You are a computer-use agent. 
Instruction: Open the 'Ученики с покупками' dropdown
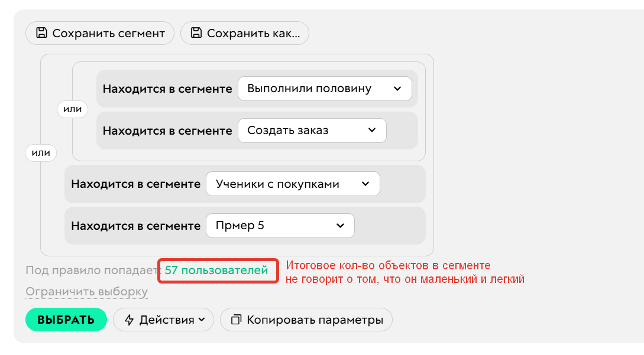click(292, 184)
